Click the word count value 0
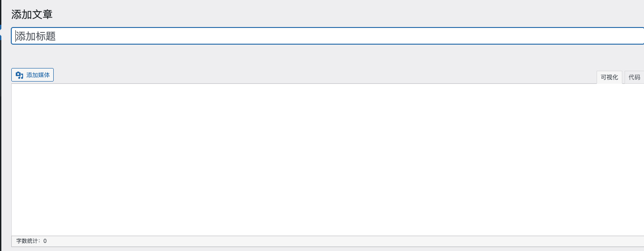 coord(45,241)
